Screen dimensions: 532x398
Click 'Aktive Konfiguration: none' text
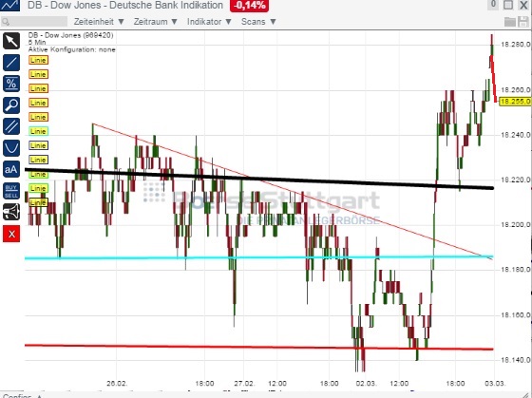72,49
